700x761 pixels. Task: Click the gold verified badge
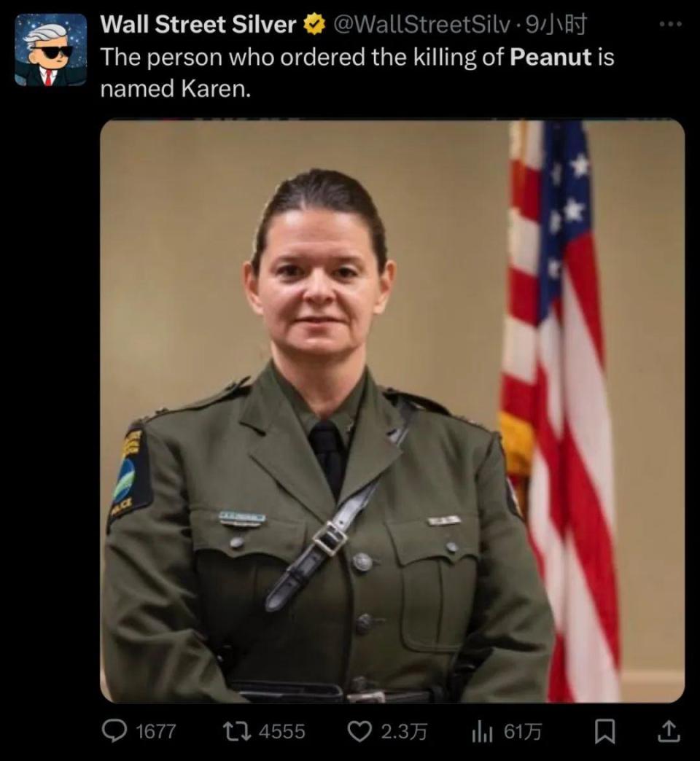[314, 25]
